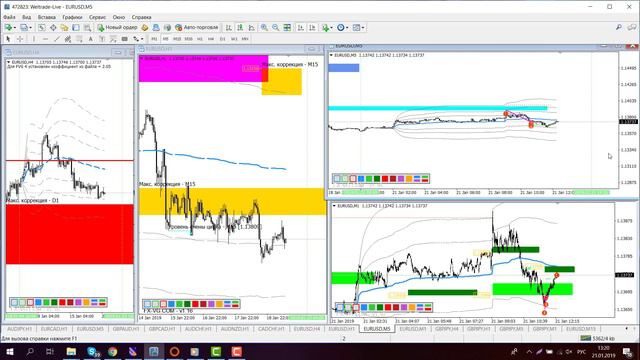Show the Navigator panel

click(64, 28)
